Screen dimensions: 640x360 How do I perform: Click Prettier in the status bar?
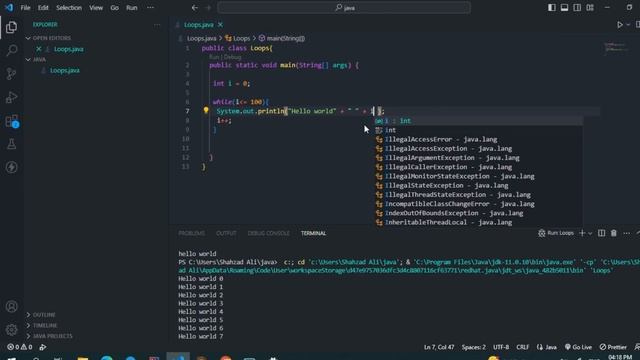pos(613,347)
